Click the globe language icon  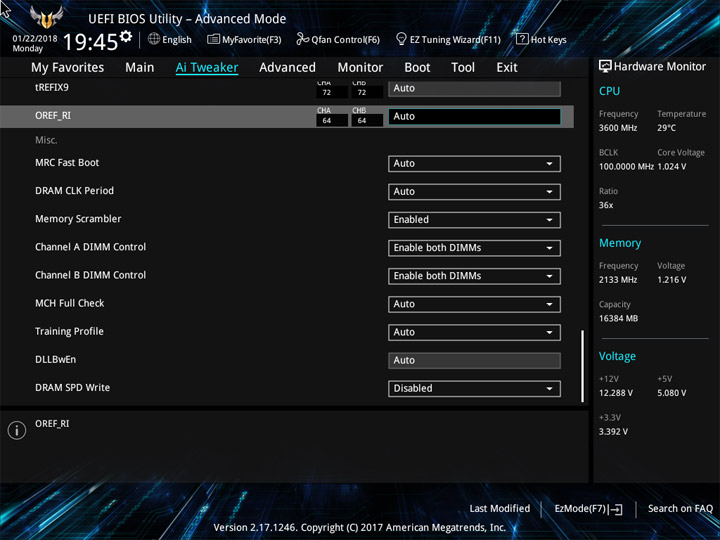(154, 39)
